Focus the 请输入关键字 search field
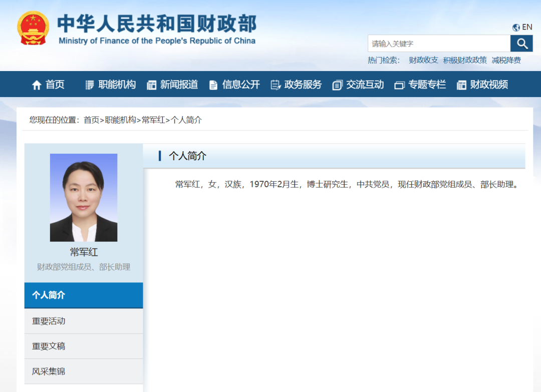The height and width of the screenshot is (392, 541). 439,44
